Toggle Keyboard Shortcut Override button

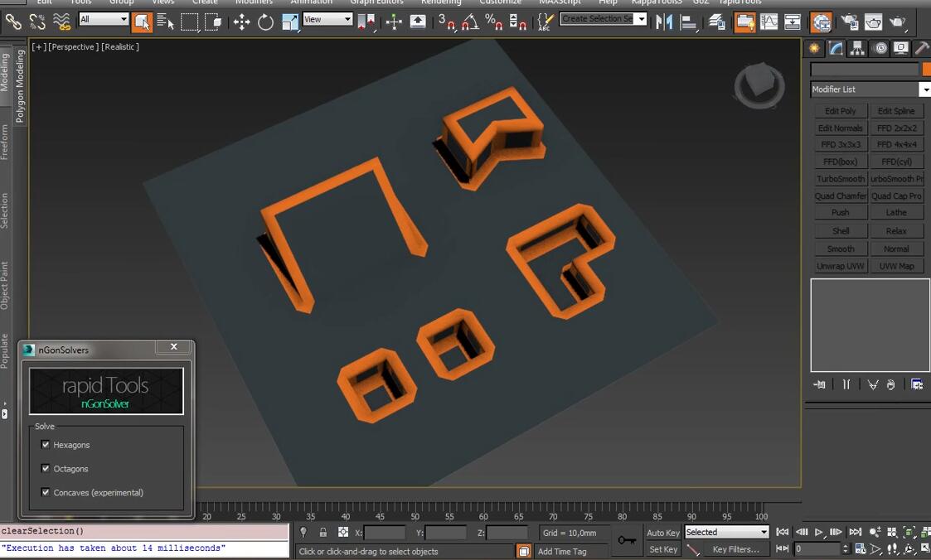pos(418,22)
